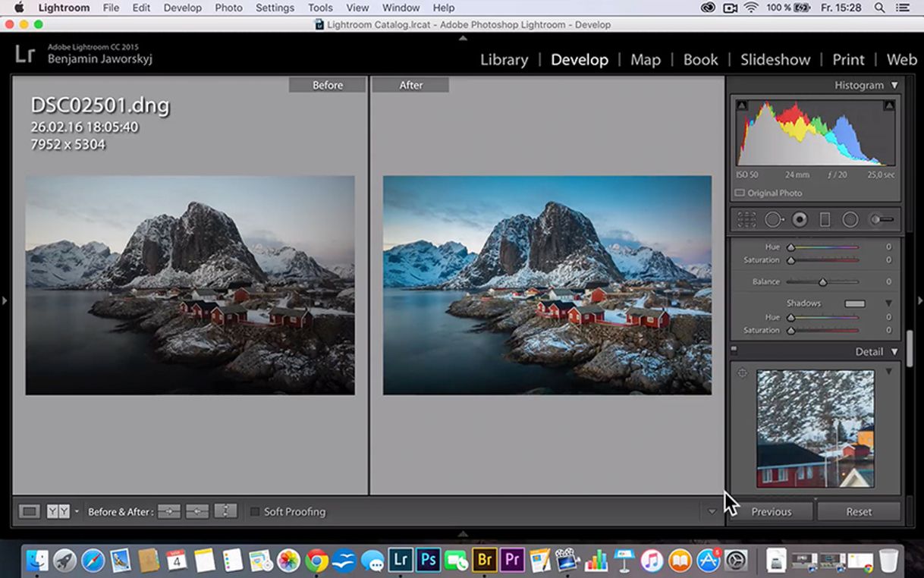Select the Graduated Filter tool
The width and height of the screenshot is (924, 578).
click(x=825, y=219)
